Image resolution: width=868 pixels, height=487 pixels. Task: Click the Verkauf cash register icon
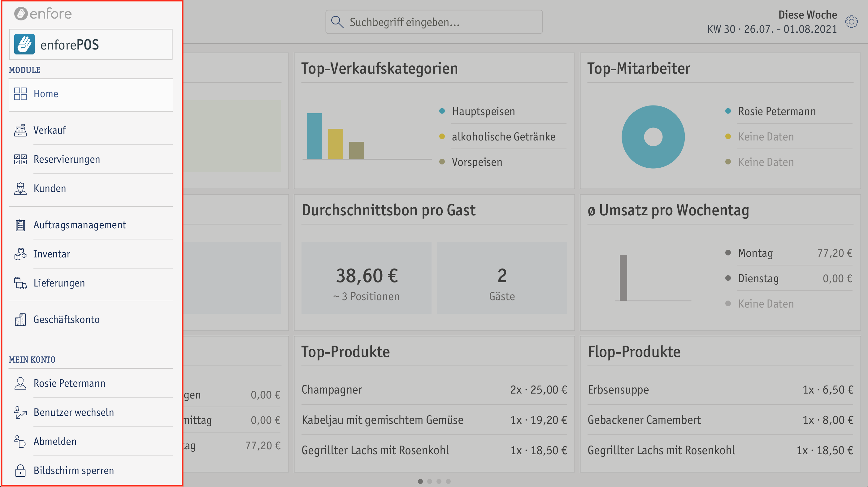[x=20, y=130]
